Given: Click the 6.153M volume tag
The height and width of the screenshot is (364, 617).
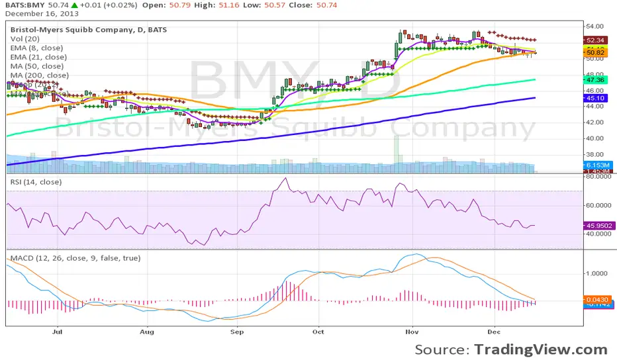Looking at the screenshot, I should click(x=597, y=165).
